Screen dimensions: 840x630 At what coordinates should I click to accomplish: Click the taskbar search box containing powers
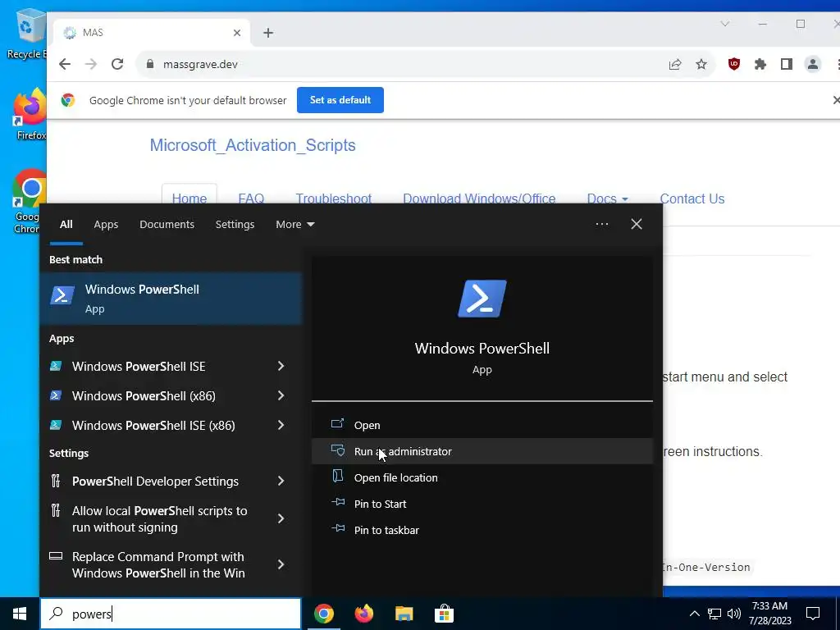[x=171, y=614]
